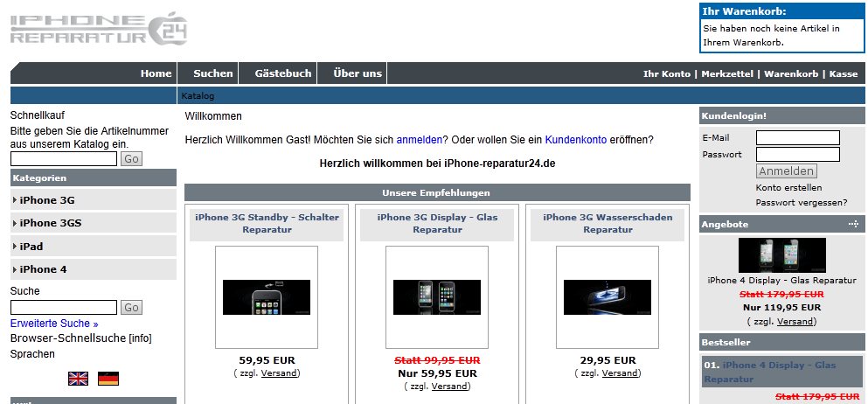Click the 'Kundenlogin!' box header
Screen dimensions: 868x404
(782, 115)
